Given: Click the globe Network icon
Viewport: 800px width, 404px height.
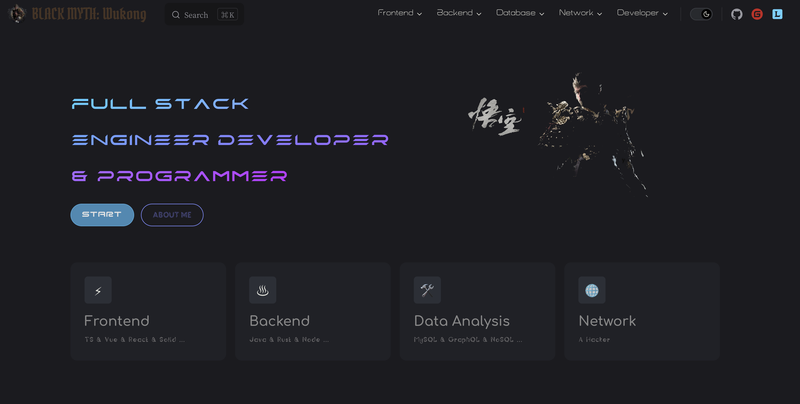Looking at the screenshot, I should [592, 290].
